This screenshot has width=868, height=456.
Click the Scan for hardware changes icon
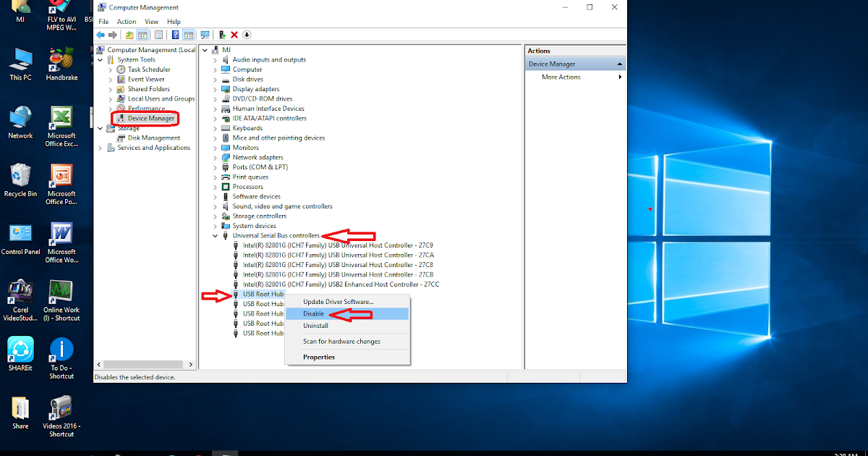pyautogui.click(x=205, y=34)
